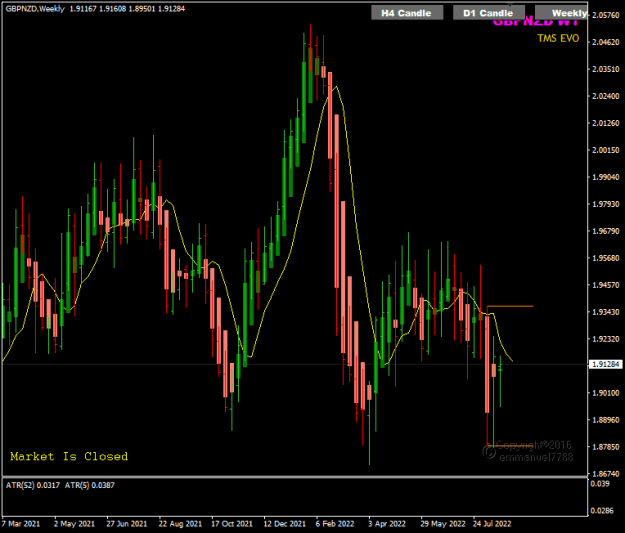Select the Weekly candle button

pos(562,13)
